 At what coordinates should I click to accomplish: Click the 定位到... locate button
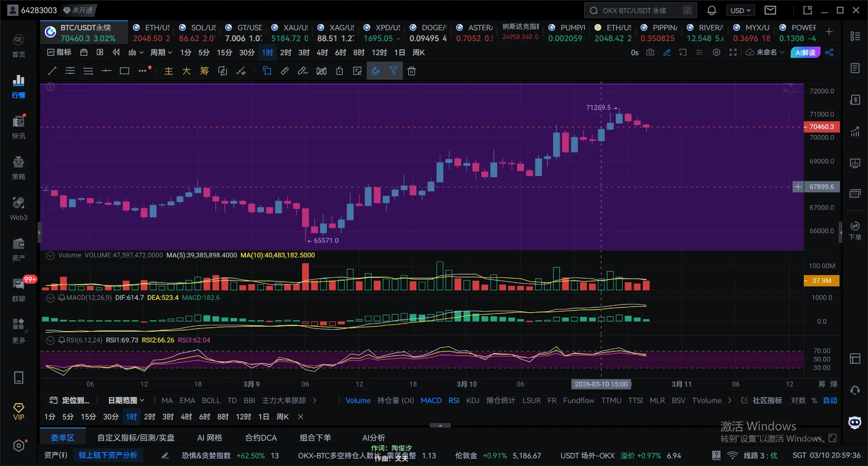[x=70, y=400]
